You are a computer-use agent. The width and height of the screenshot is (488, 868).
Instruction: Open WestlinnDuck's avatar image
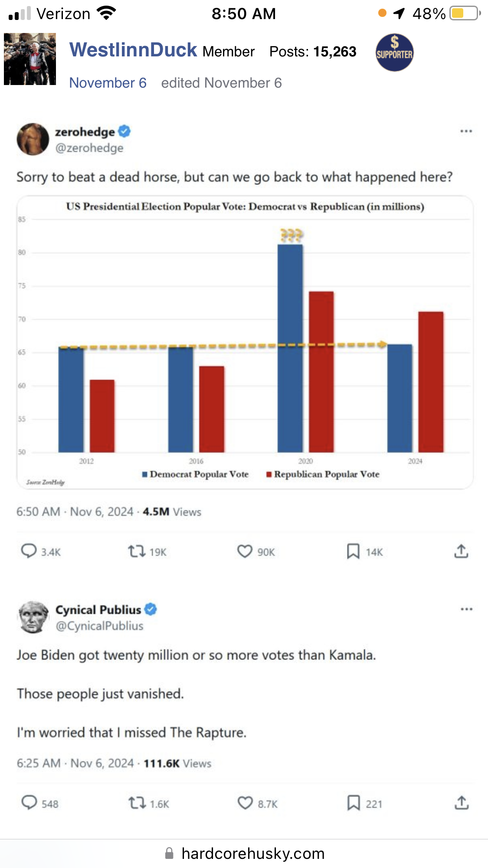(x=30, y=59)
